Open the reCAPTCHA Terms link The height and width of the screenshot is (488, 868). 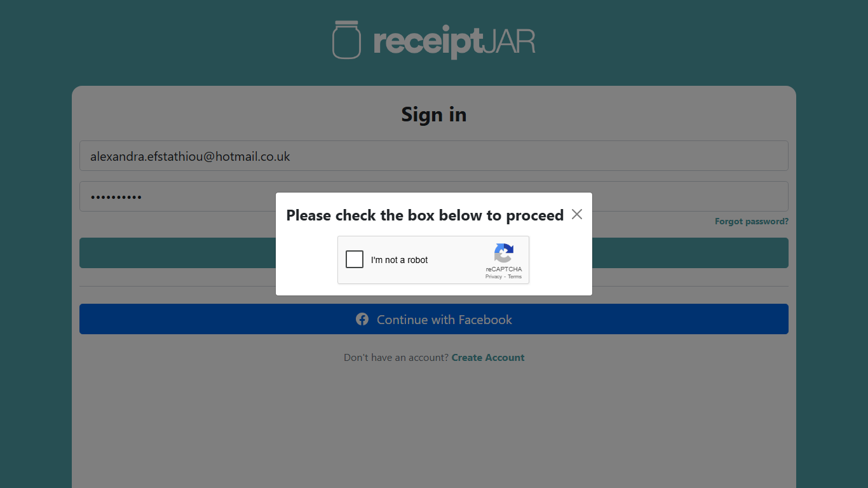tap(515, 276)
